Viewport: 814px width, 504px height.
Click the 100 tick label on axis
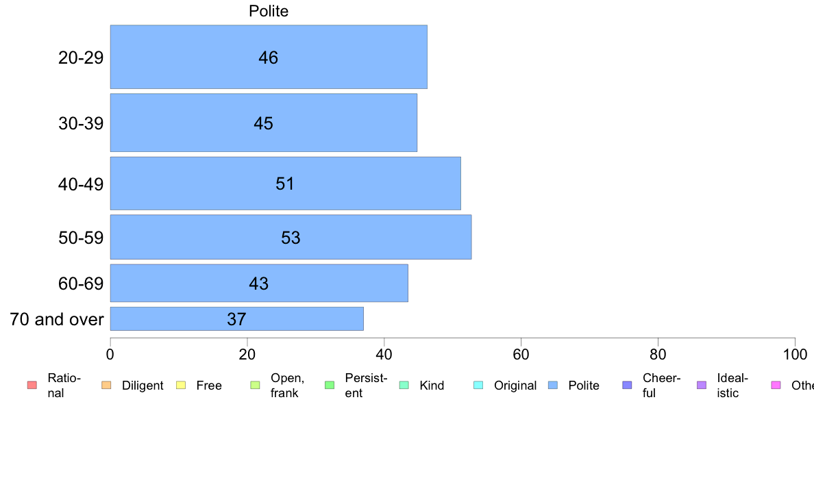pyautogui.click(x=795, y=355)
